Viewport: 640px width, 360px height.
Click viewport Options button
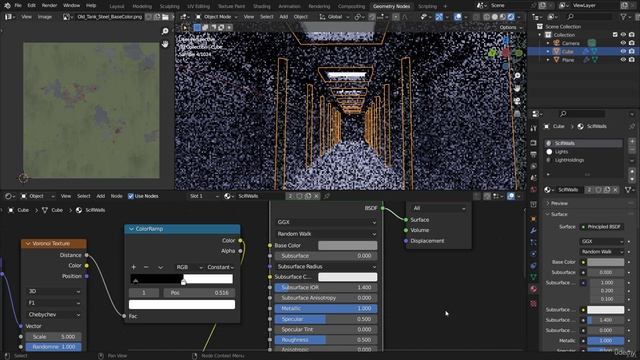point(511,27)
